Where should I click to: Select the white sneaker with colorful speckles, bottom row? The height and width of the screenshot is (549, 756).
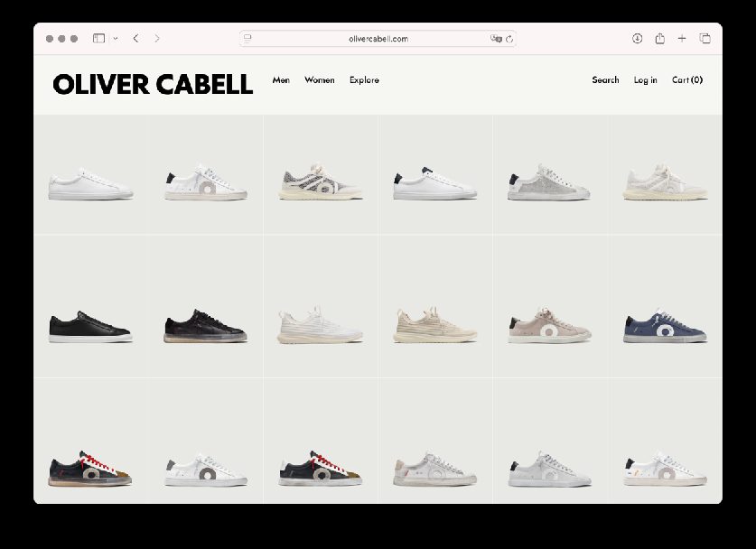(x=665, y=469)
